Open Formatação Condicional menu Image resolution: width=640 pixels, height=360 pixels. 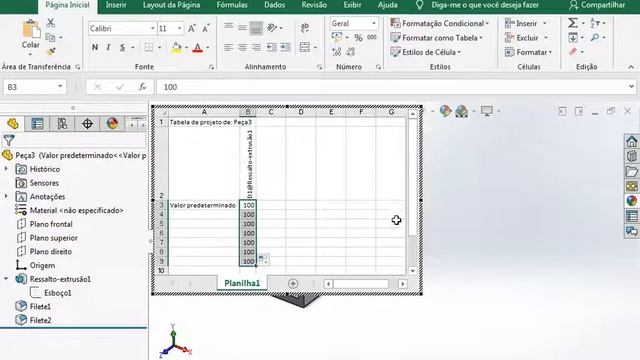tap(440, 23)
